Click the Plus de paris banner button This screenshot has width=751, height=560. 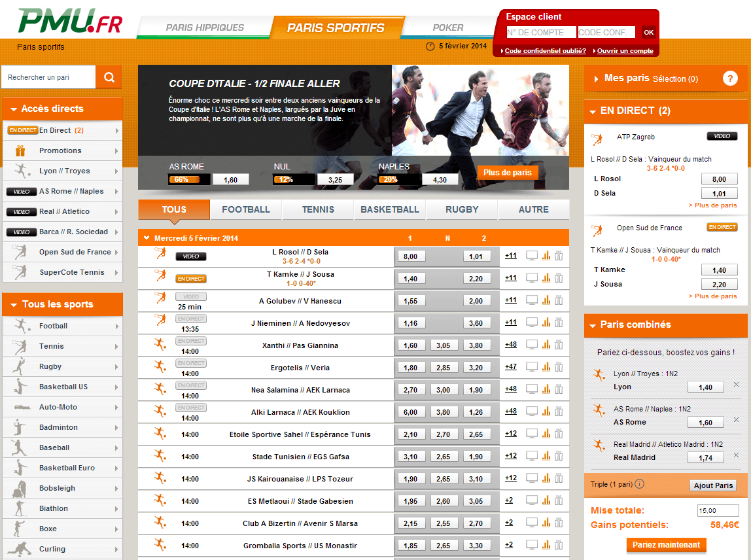coord(507,173)
